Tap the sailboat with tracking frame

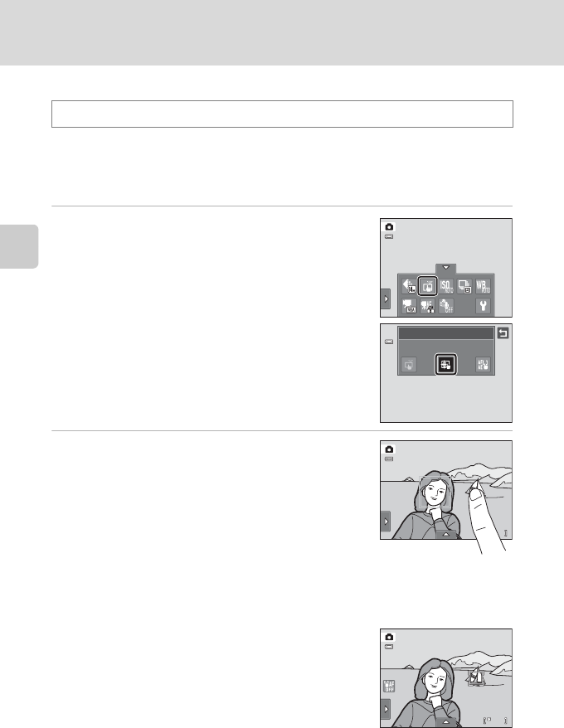(475, 677)
